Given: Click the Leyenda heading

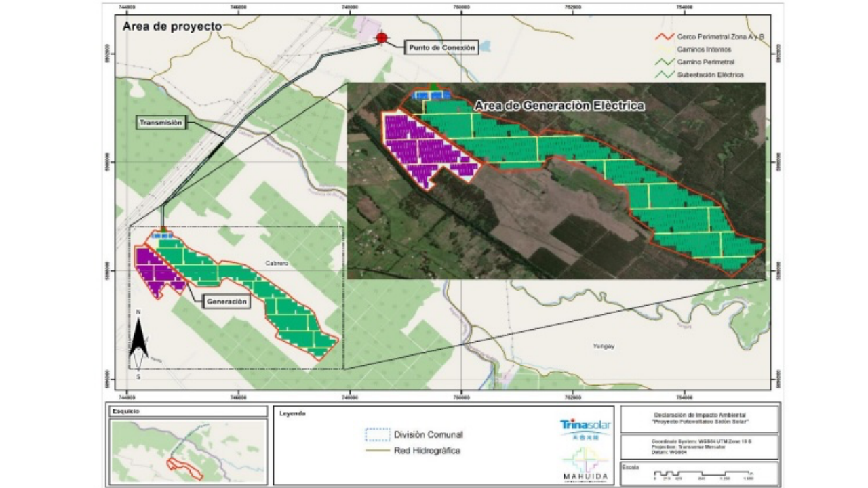Looking at the screenshot, I should [x=293, y=413].
